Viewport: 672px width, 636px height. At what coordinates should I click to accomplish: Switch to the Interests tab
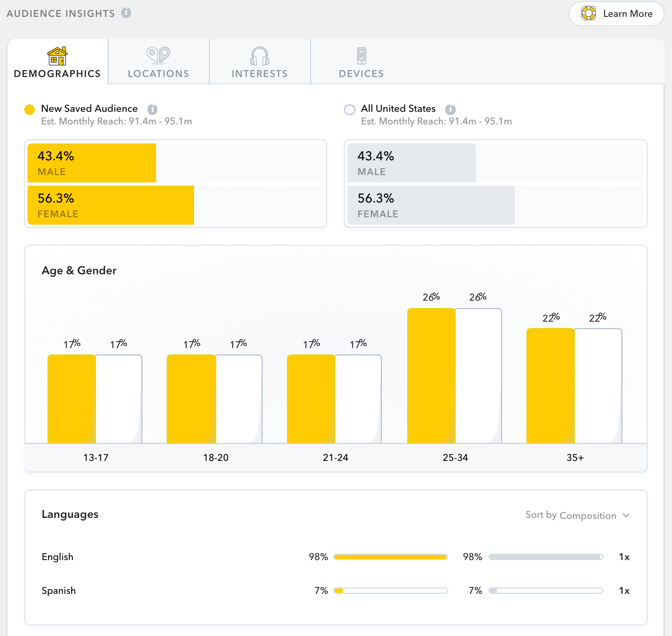tap(259, 62)
